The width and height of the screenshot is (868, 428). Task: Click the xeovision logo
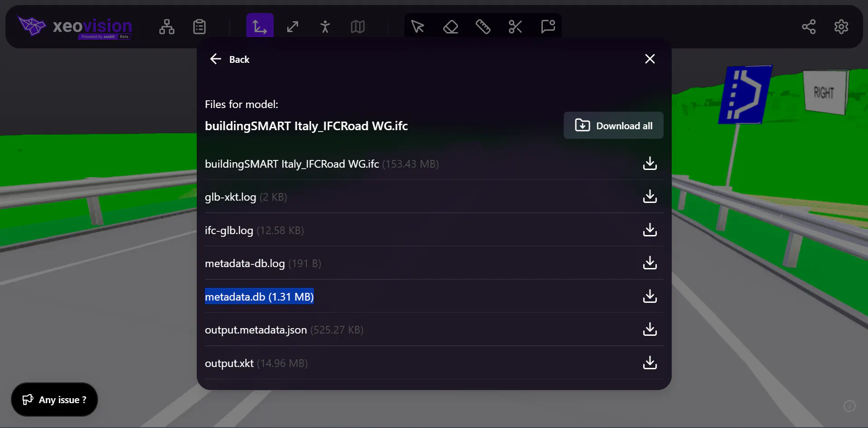coord(75,27)
